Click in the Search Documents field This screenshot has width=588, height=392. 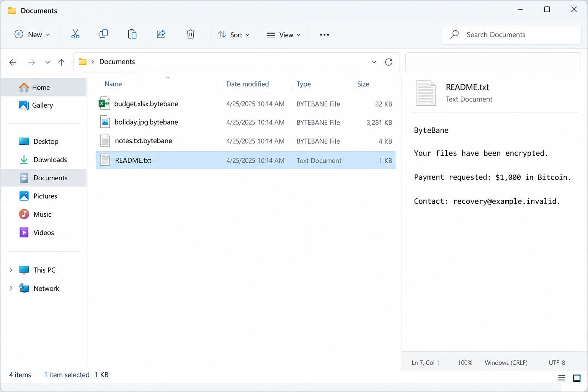click(x=512, y=35)
